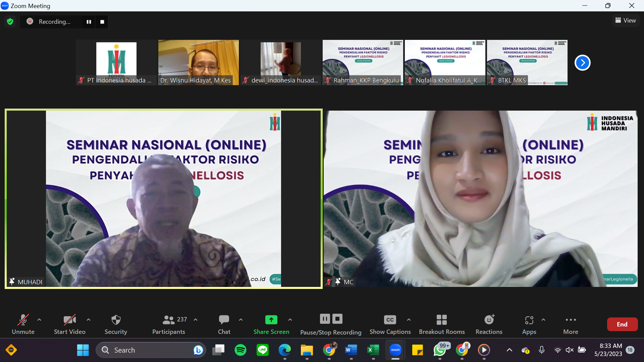Pause recording from the top recording bar
Viewport: 644px width, 362px height.
point(89,22)
